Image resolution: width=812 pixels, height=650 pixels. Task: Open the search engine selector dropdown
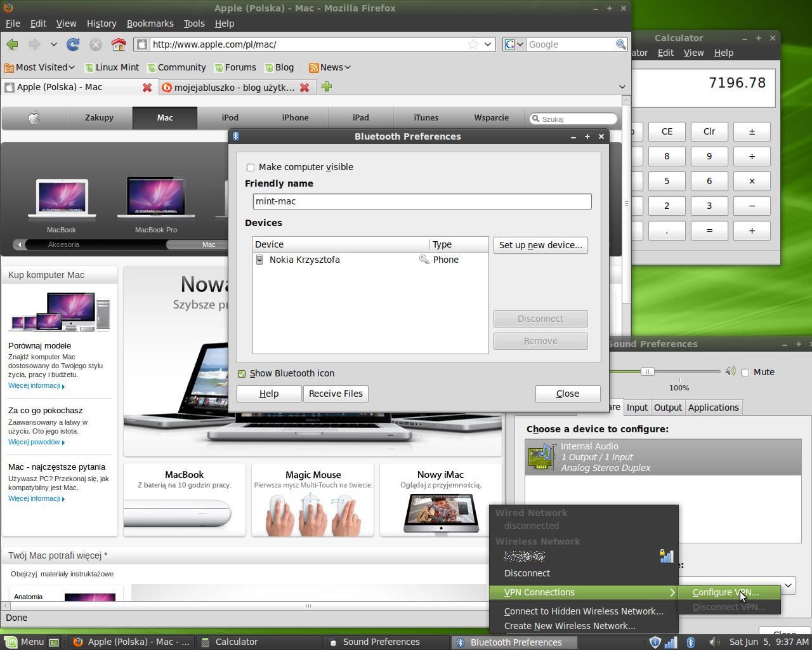click(514, 44)
